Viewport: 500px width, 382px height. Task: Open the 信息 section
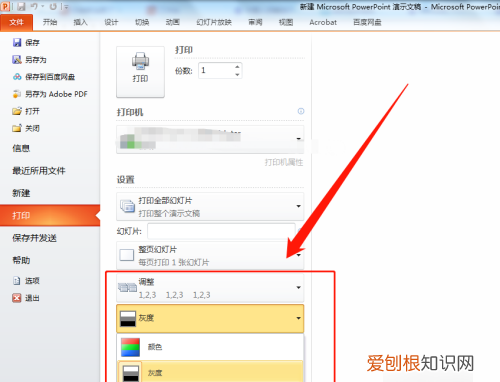point(21,148)
